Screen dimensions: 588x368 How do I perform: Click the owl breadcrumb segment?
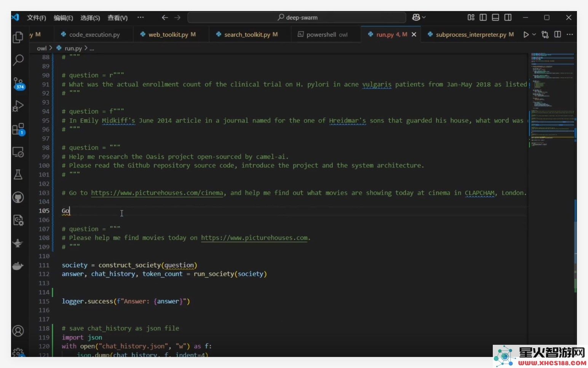42,48
